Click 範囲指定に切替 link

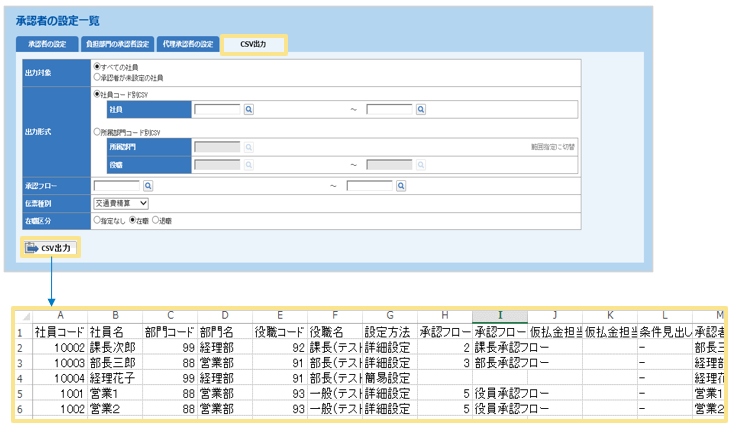[x=553, y=147]
